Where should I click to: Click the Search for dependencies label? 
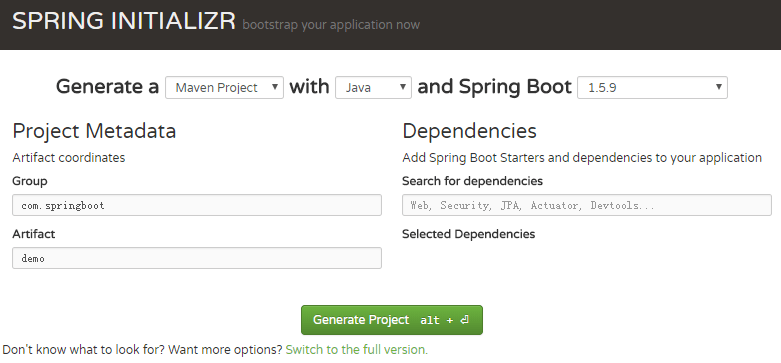(x=472, y=181)
